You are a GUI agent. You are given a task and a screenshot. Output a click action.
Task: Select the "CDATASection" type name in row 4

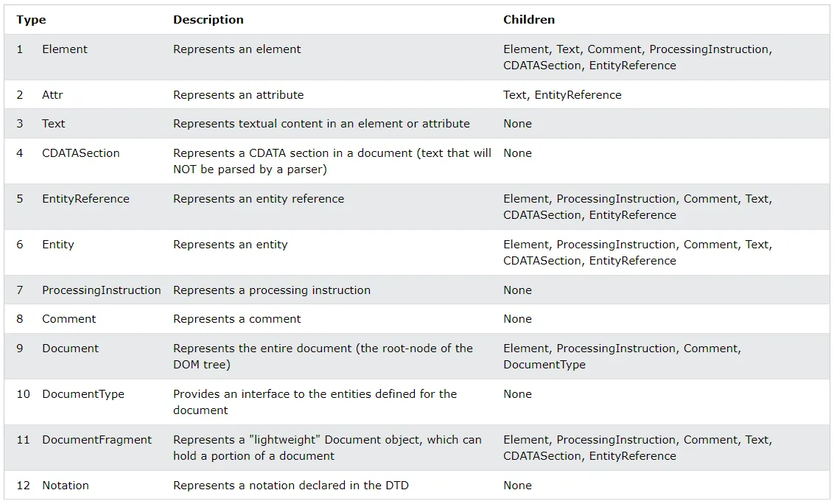coord(80,153)
